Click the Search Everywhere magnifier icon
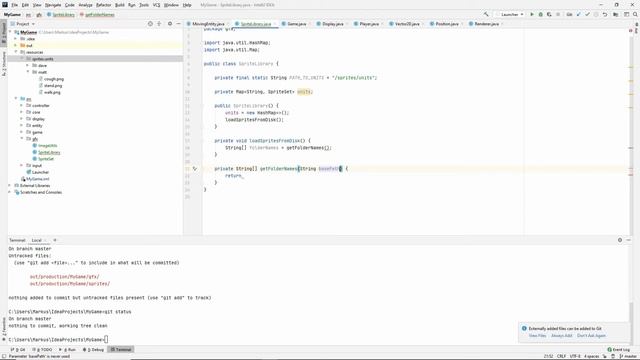This screenshot has height=360, width=640. tap(635, 14)
